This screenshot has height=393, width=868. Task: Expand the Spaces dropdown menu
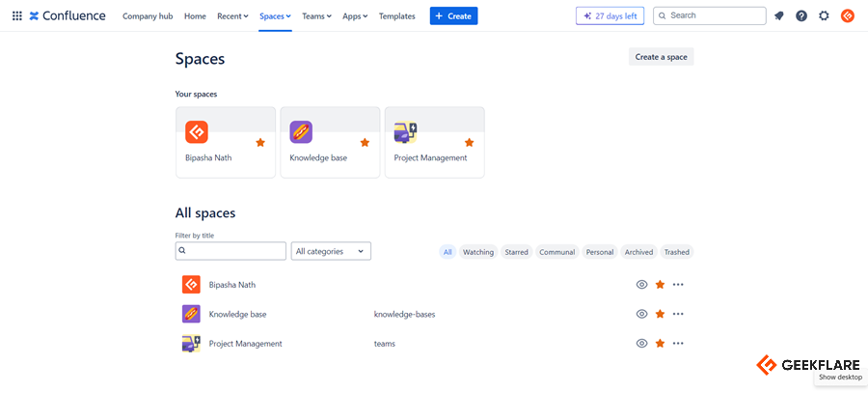pyautogui.click(x=275, y=16)
